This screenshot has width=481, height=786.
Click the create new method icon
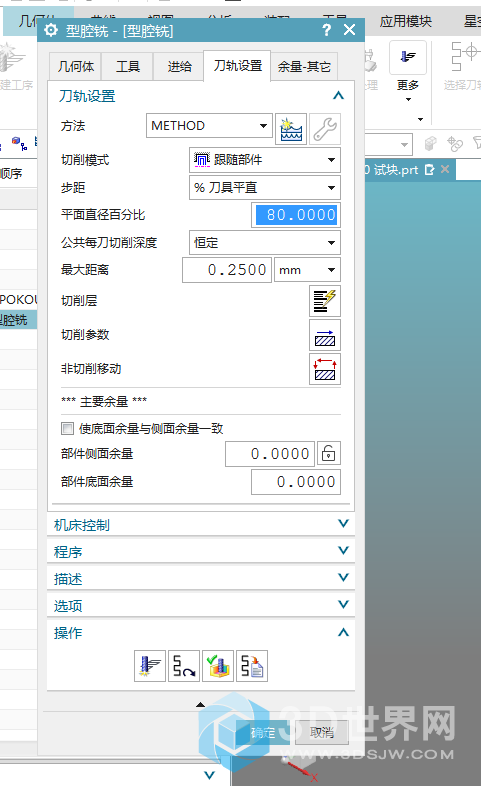291,129
